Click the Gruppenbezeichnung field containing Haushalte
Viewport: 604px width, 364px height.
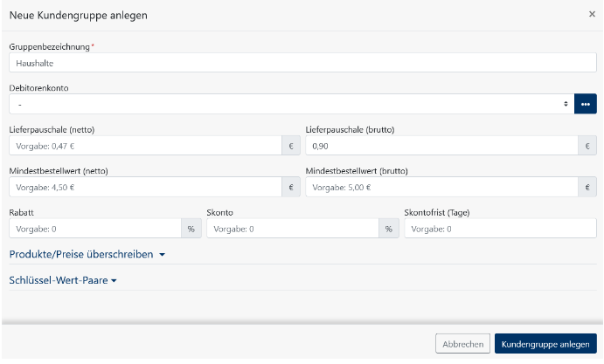[x=302, y=63]
